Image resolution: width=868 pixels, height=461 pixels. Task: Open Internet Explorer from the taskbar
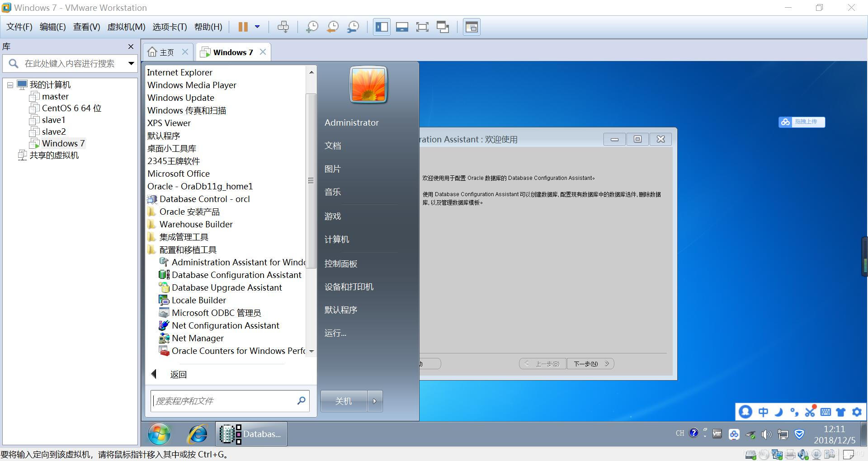(x=198, y=434)
